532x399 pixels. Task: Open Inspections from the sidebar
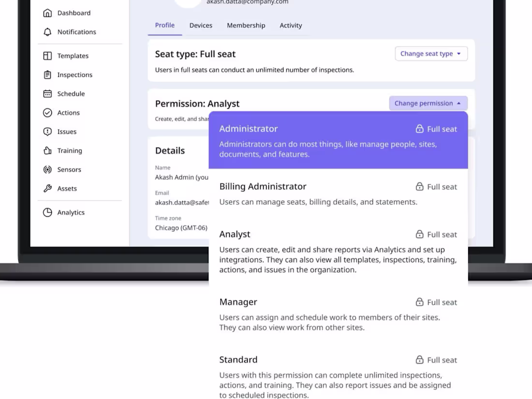[x=47, y=74]
